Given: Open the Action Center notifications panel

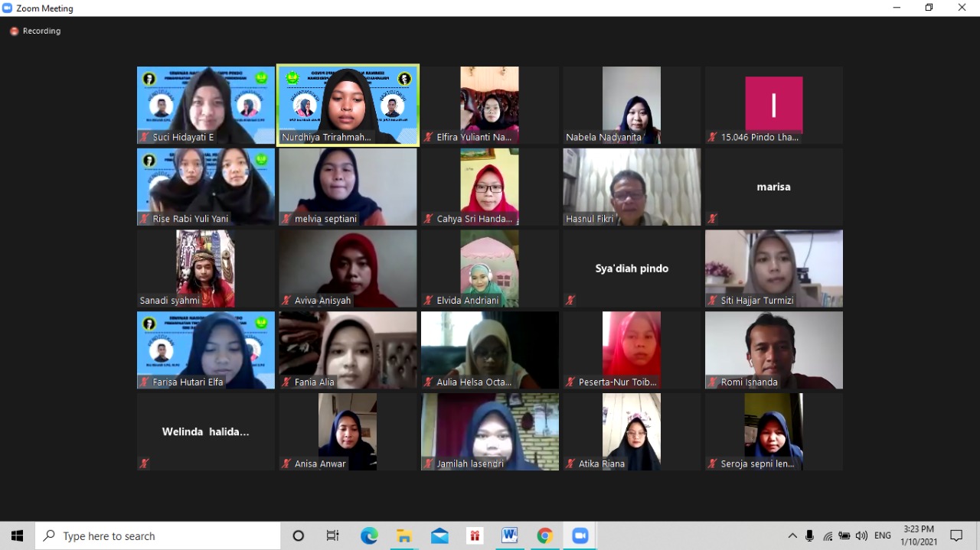Looking at the screenshot, I should [957, 535].
